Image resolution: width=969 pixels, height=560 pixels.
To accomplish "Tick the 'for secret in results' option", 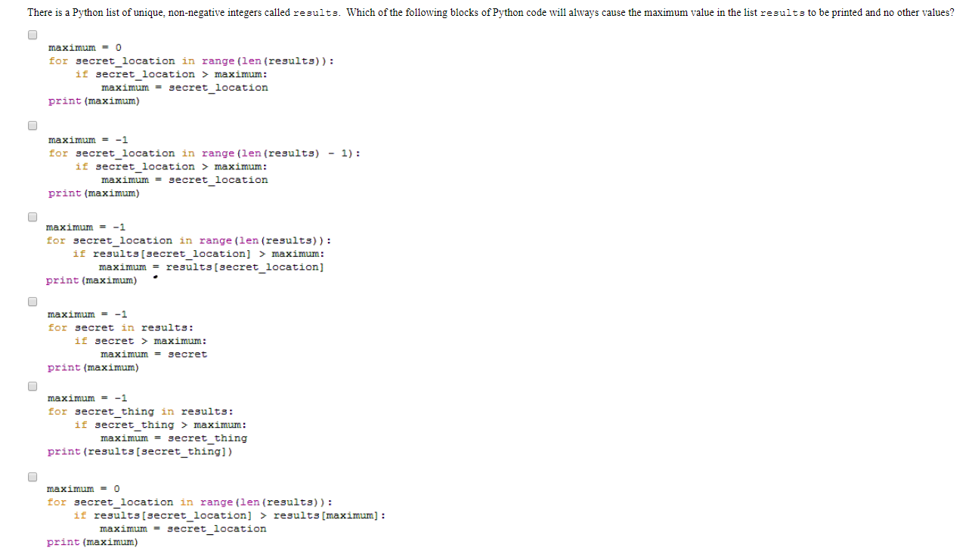I will [32, 302].
